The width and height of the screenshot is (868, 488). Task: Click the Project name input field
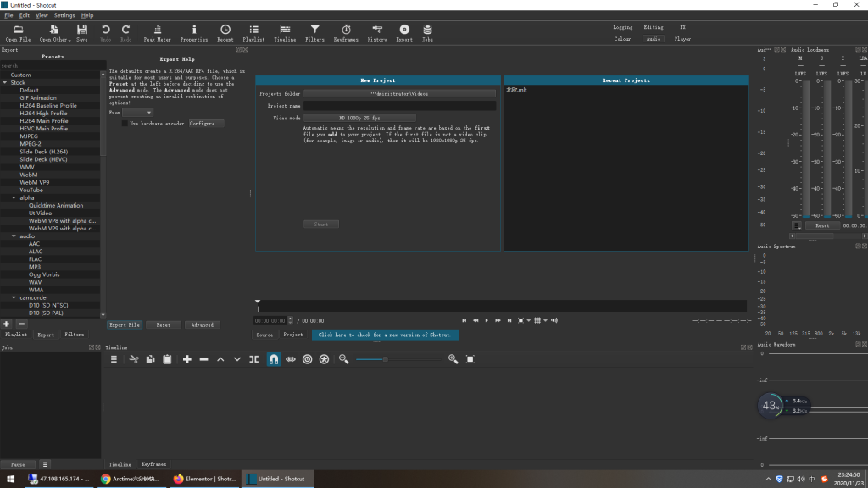point(400,106)
